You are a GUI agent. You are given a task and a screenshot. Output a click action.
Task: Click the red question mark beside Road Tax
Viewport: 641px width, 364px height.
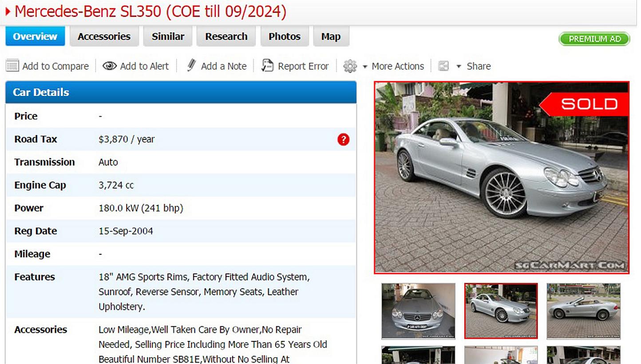pyautogui.click(x=343, y=139)
